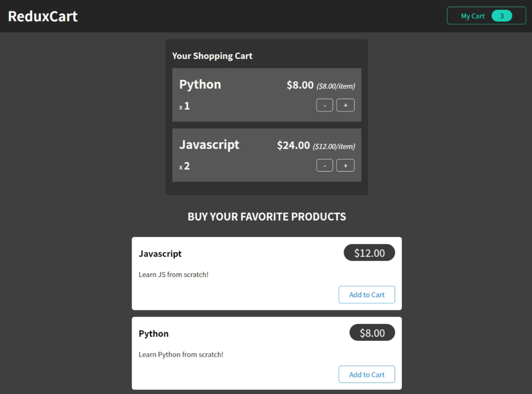Add the Javascript course to cart
The width and height of the screenshot is (532, 394).
367,295
